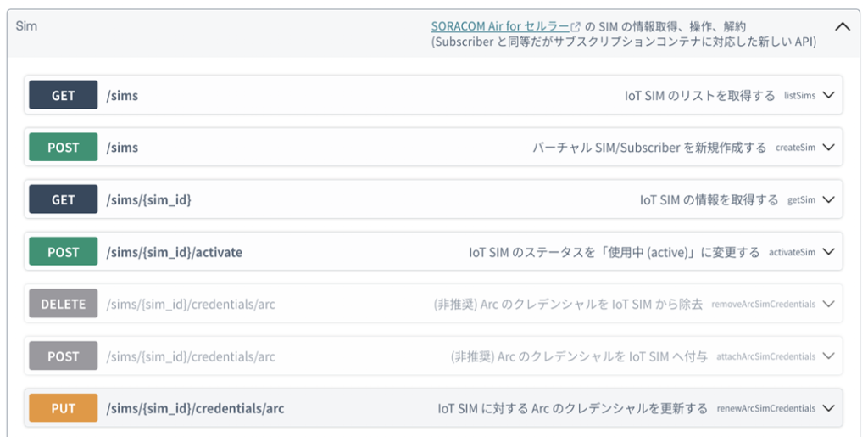The height and width of the screenshot is (437, 868).
Task: Click the GET badge for /sims
Action: click(x=64, y=96)
